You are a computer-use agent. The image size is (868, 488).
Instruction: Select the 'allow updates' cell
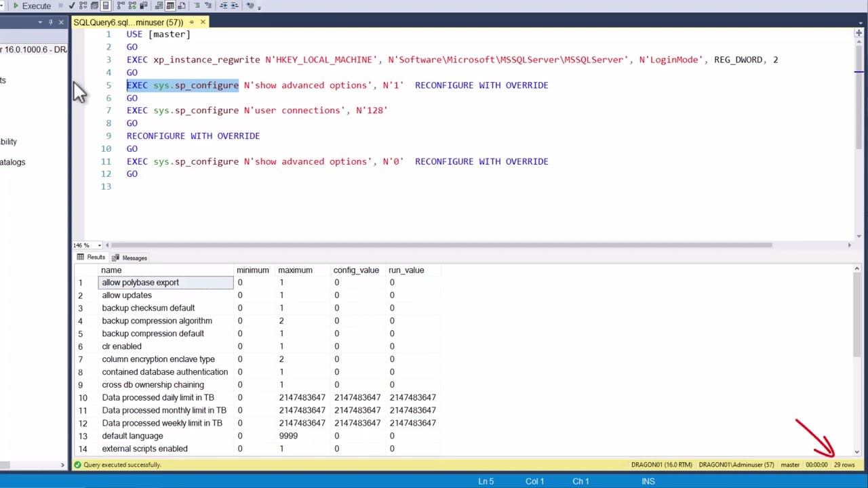[x=166, y=296]
